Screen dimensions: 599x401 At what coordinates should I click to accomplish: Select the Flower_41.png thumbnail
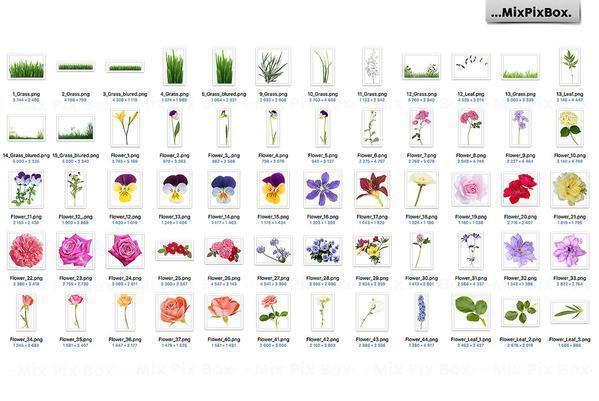coord(273,312)
